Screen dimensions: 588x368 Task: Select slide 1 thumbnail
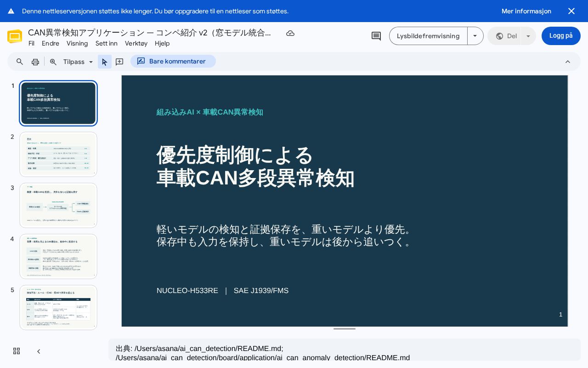click(58, 103)
